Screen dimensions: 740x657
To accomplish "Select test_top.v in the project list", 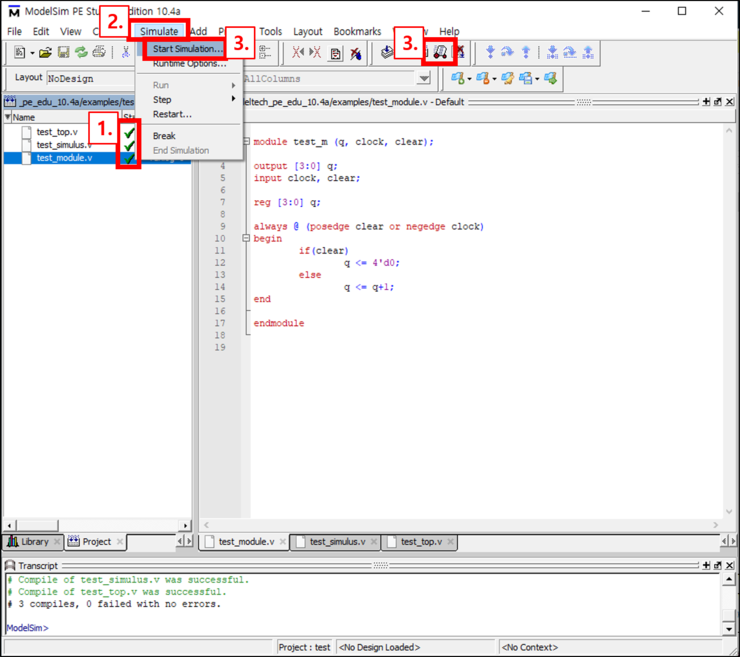I will click(57, 132).
